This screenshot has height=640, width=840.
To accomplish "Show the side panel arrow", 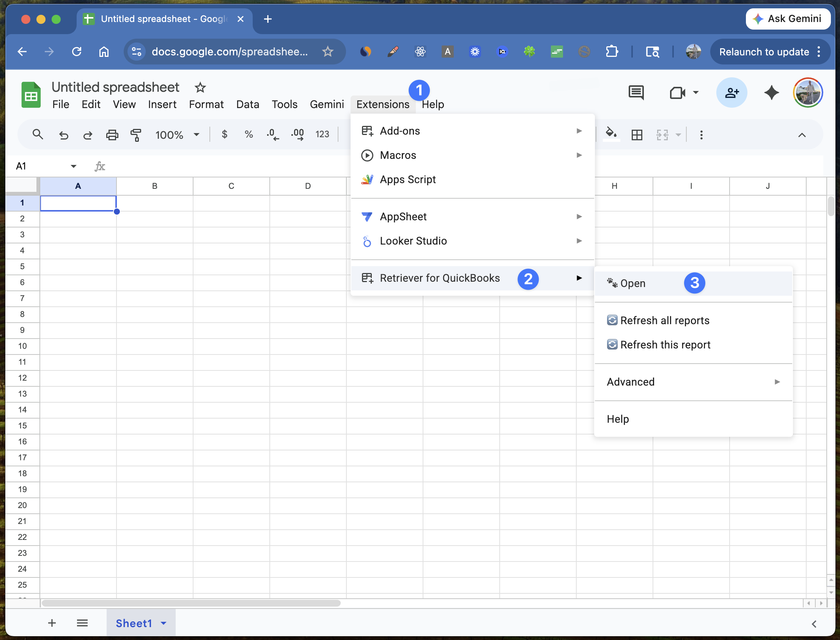I will (x=814, y=624).
